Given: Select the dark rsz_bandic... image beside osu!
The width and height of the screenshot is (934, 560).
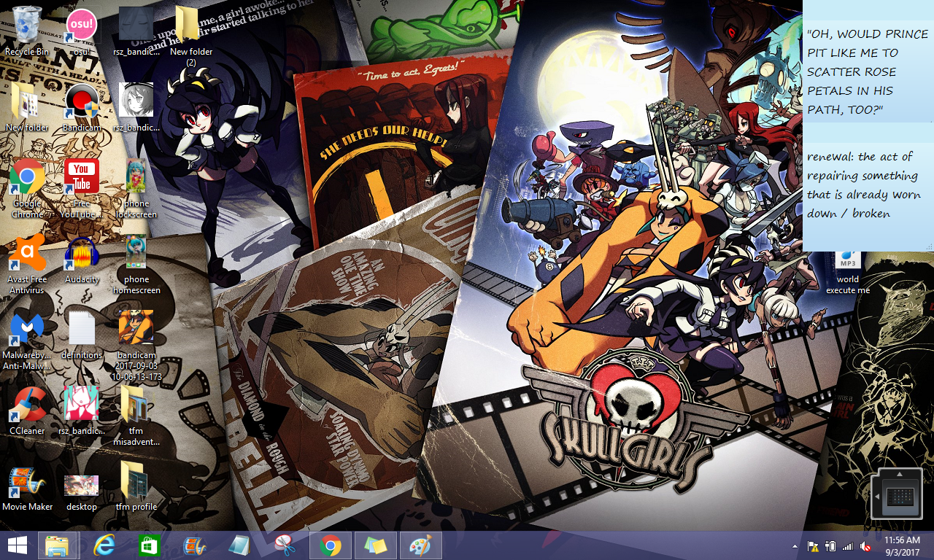Looking at the screenshot, I should tap(136, 31).
